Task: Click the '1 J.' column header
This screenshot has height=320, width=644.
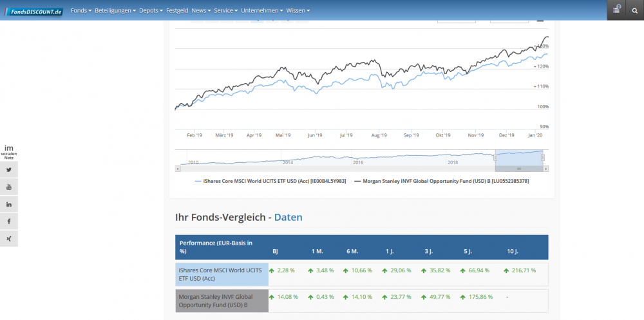Action: click(390, 252)
